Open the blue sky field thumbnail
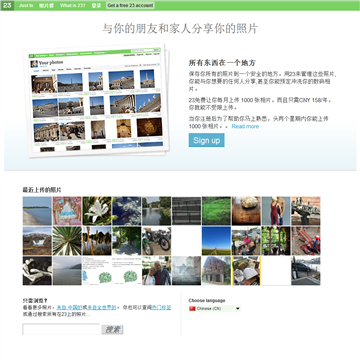 (216, 241)
